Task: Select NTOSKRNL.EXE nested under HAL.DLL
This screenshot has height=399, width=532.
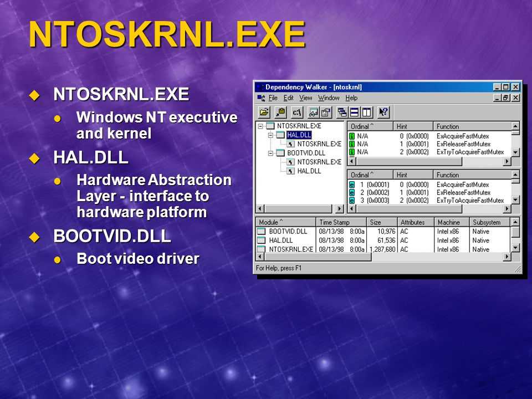Action: [x=319, y=144]
